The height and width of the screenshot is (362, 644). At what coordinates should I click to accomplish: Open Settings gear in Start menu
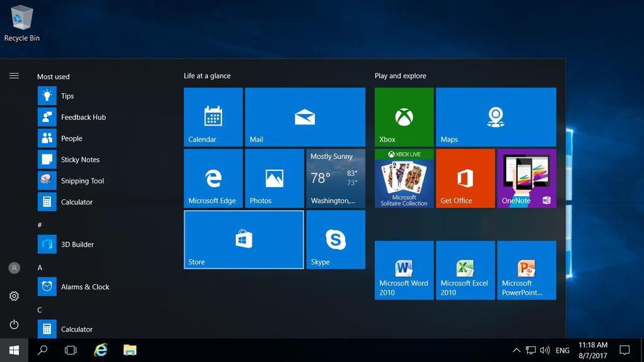point(14,296)
